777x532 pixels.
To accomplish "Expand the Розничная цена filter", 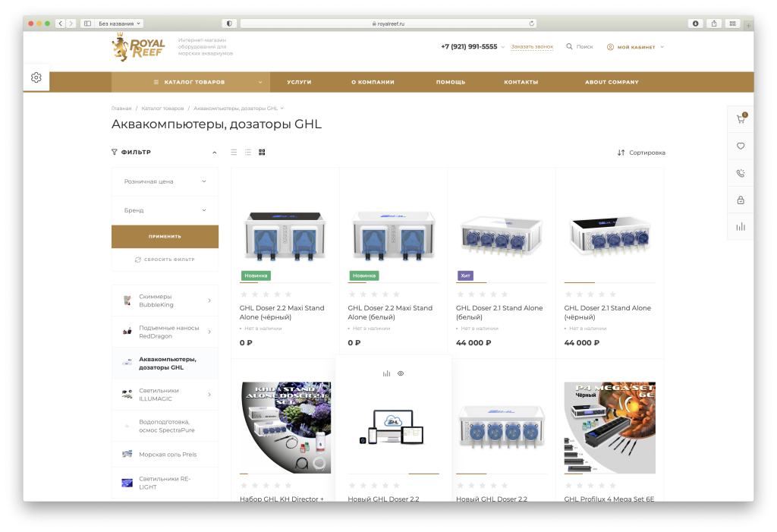I will pyautogui.click(x=165, y=181).
